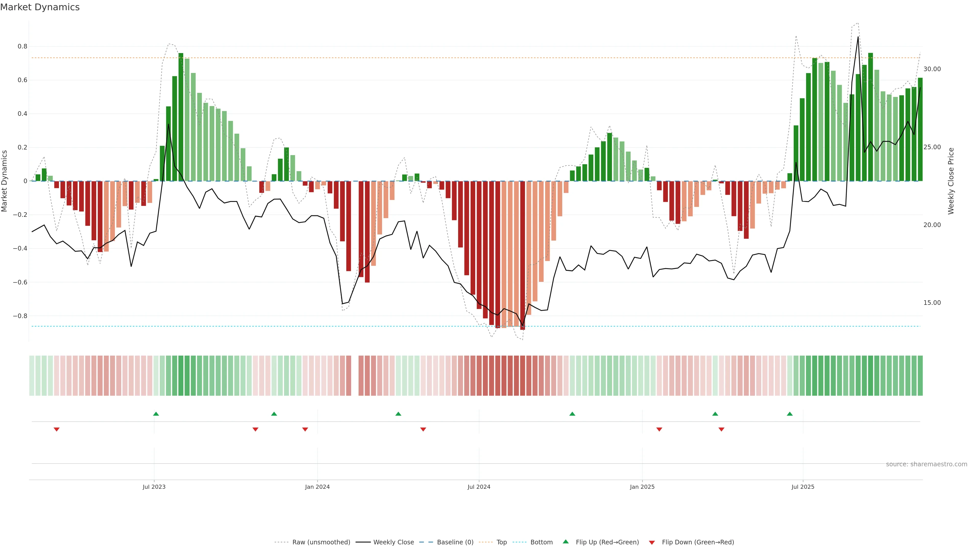Click the green Flip Up legend triangle

(x=566, y=542)
